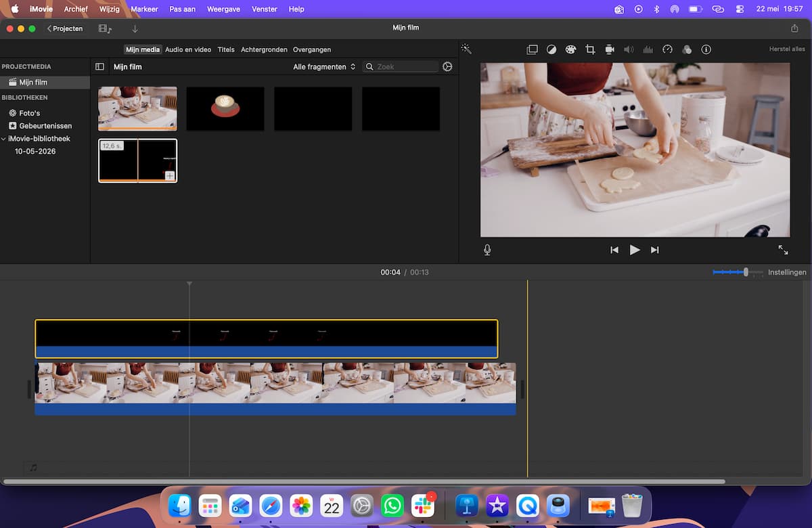The height and width of the screenshot is (528, 812).
Task: Click the 00:04 current timecode
Action: (390, 272)
